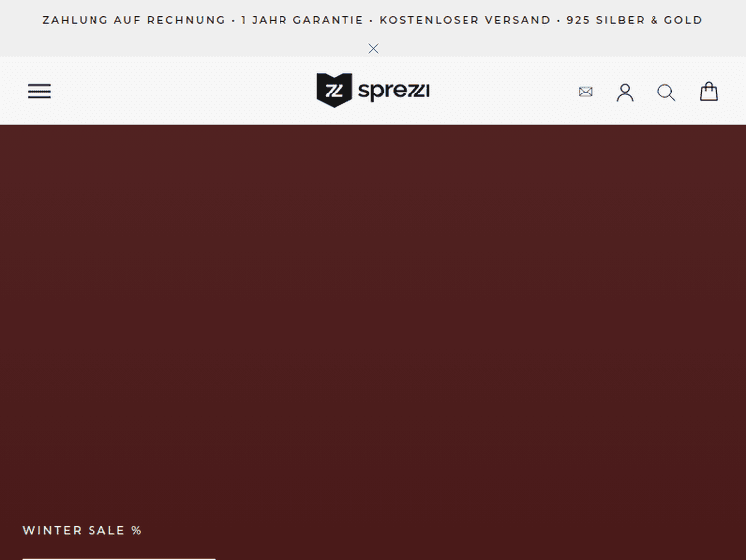The height and width of the screenshot is (560, 746).
Task: Open the shopping bag cart
Action: (x=709, y=92)
